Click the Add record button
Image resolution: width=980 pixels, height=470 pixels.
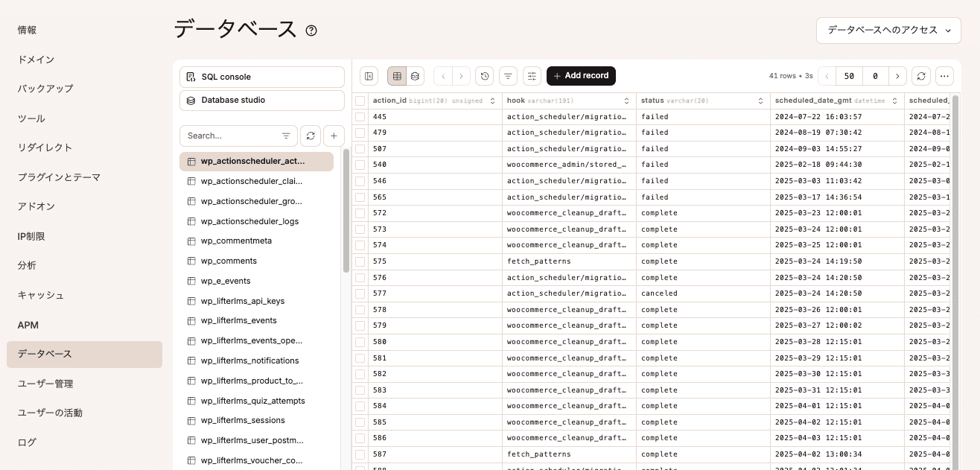pos(581,75)
